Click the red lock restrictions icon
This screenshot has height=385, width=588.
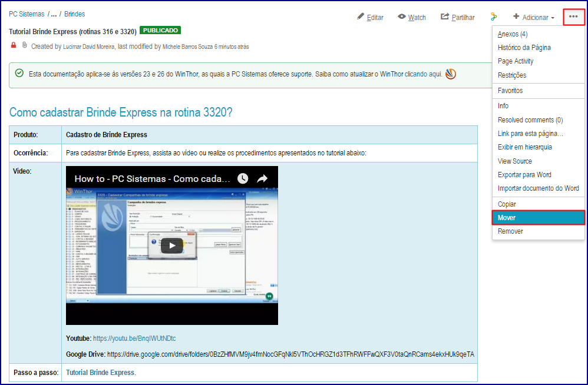(14, 45)
